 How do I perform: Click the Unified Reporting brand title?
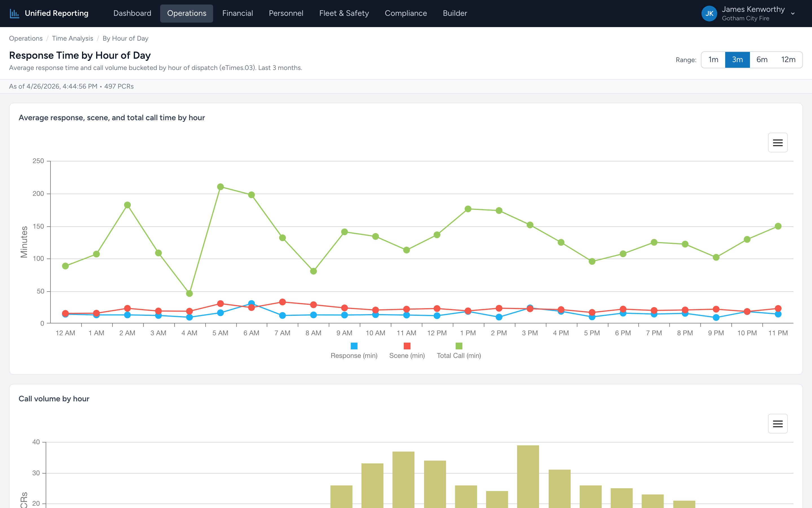(57, 14)
